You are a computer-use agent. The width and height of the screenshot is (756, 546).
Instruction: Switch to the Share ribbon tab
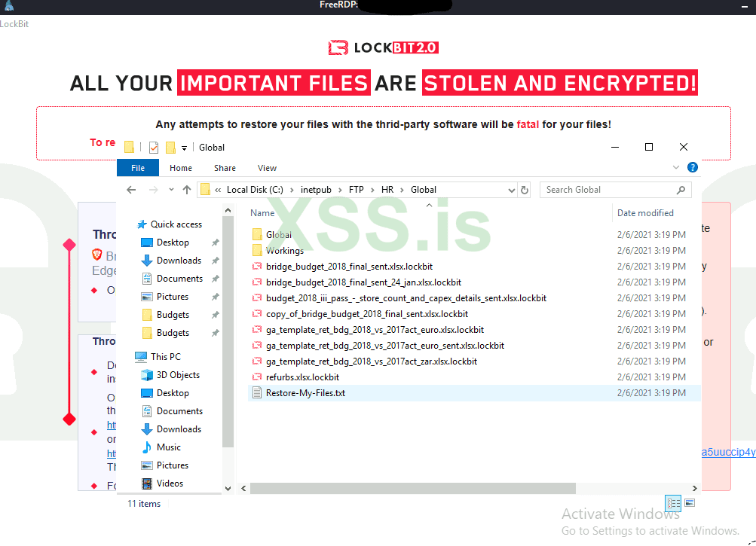click(x=225, y=168)
